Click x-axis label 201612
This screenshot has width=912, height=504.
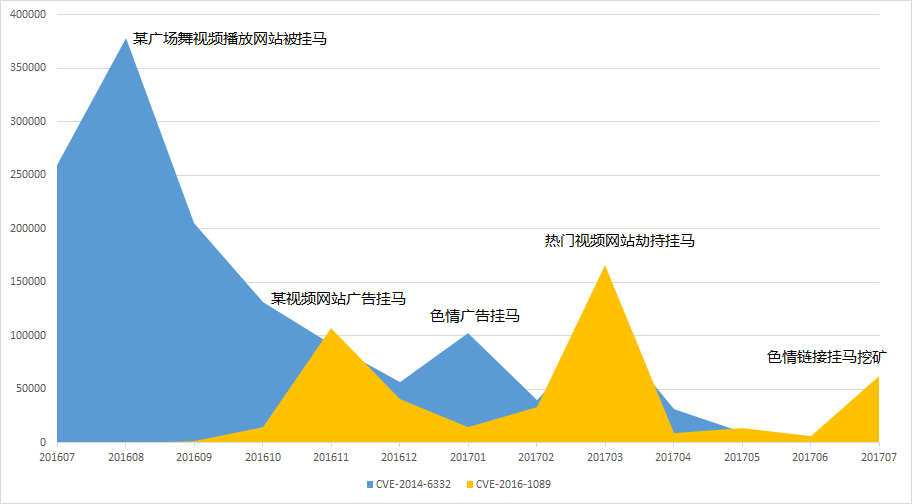click(x=400, y=457)
